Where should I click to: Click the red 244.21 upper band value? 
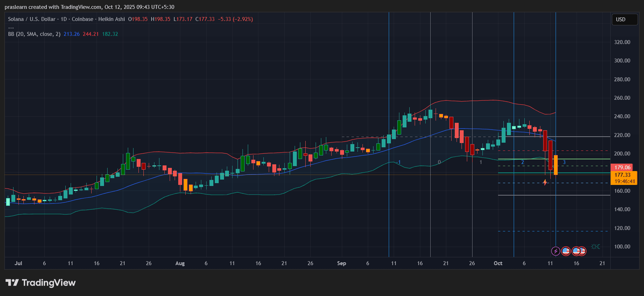pyautogui.click(x=91, y=34)
